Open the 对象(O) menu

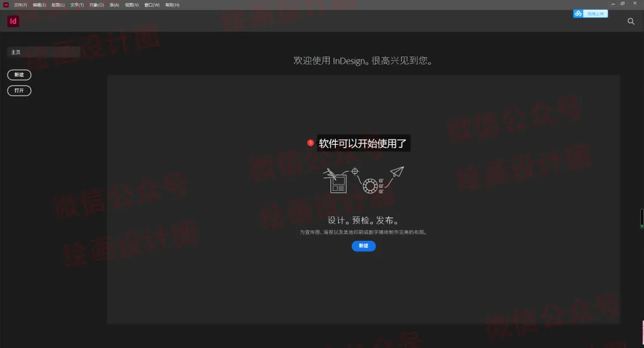click(97, 5)
